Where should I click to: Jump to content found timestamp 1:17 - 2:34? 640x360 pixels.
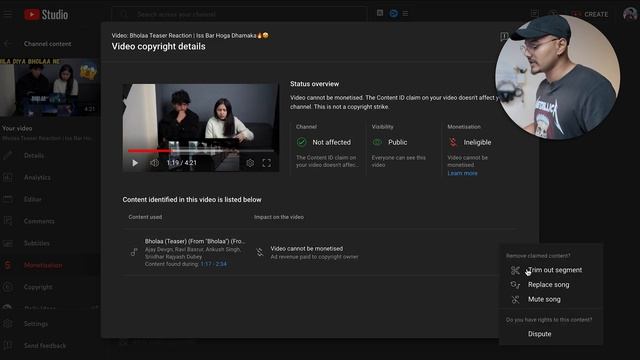(x=213, y=264)
